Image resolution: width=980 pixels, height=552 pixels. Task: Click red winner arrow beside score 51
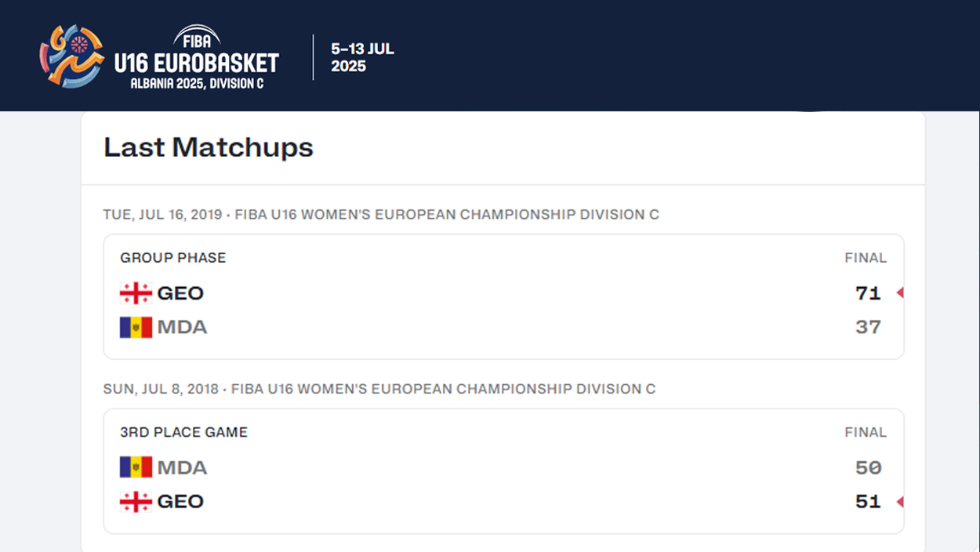point(900,502)
